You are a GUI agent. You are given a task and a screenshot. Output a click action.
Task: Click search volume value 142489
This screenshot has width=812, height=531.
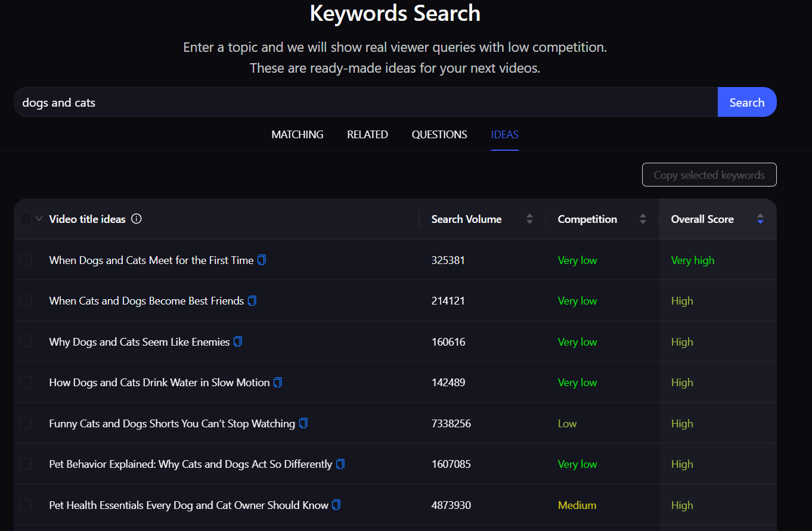448,383
